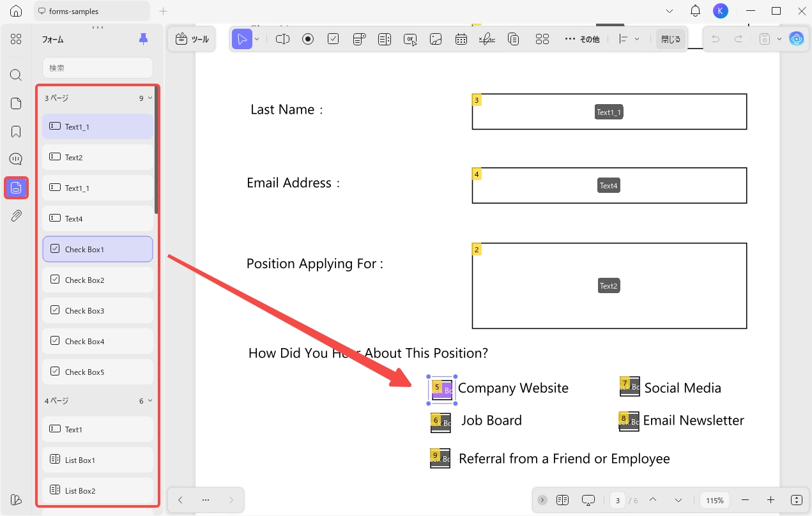Open the selection tool dropdown arrow
812x516 pixels.
point(257,39)
